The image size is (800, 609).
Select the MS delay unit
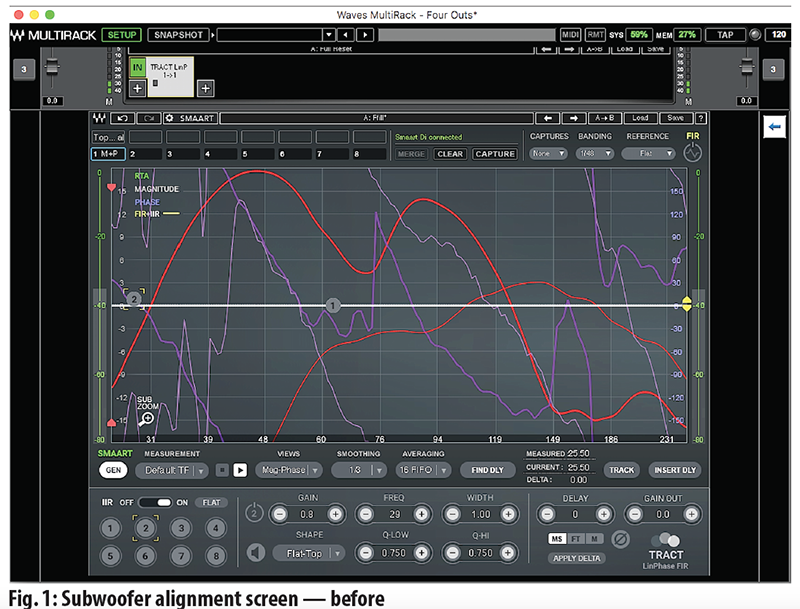coord(557,539)
